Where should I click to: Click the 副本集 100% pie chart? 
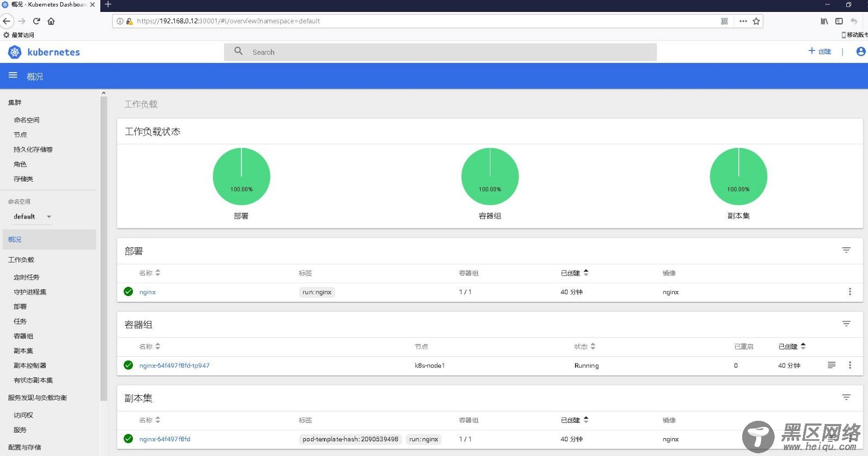[738, 176]
